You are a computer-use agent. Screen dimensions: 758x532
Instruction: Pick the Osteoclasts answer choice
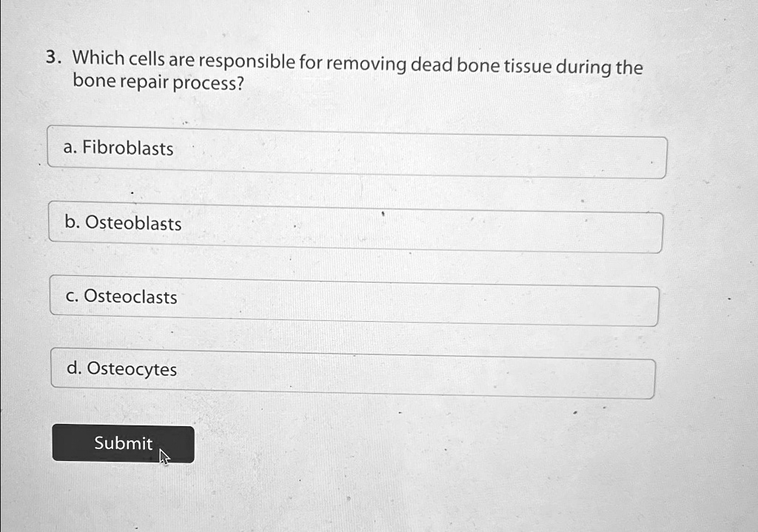click(x=354, y=301)
